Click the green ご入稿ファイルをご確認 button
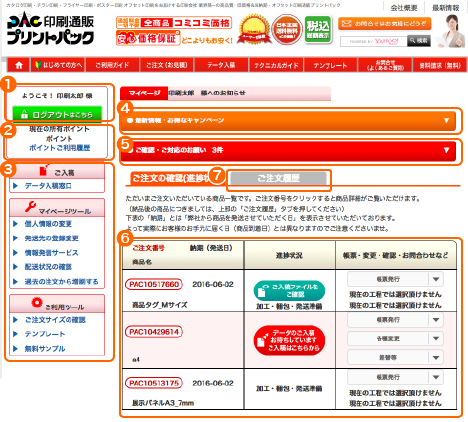468x422 pixels. (x=289, y=291)
